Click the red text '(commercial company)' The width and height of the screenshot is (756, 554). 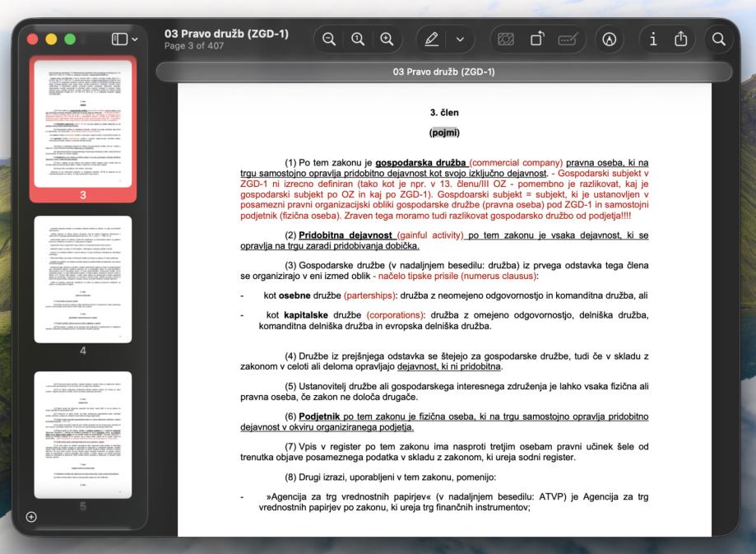(516, 163)
